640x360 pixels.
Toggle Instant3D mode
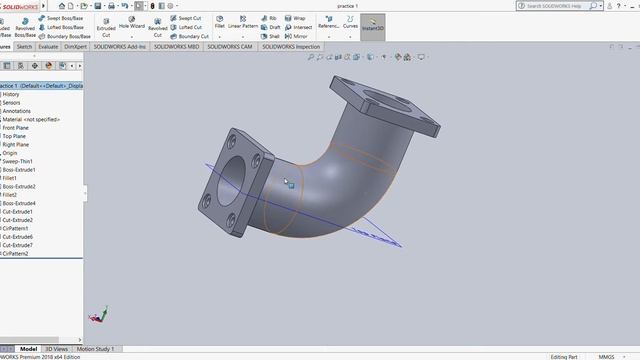point(373,27)
